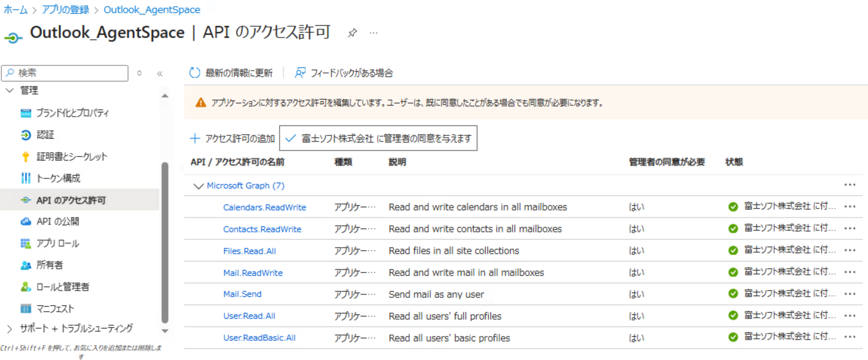Image resolution: width=868 pixels, height=360 pixels.
Task: Click the 検索 search input field
Action: point(65,73)
